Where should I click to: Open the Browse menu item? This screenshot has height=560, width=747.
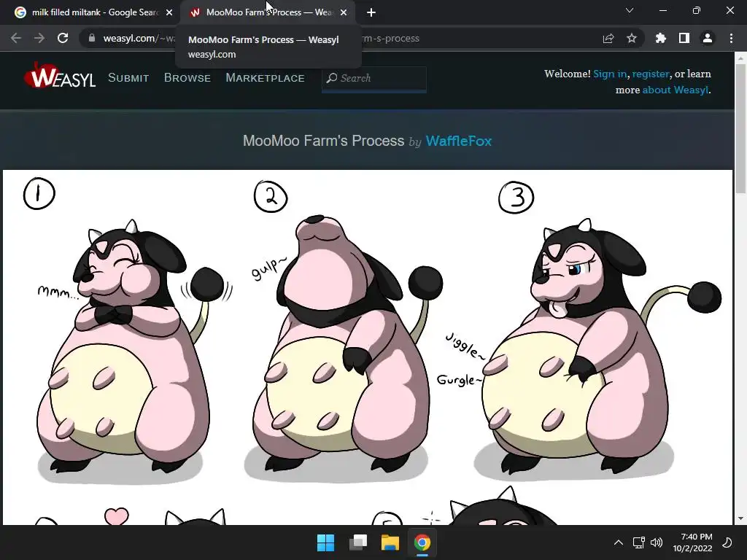point(187,78)
